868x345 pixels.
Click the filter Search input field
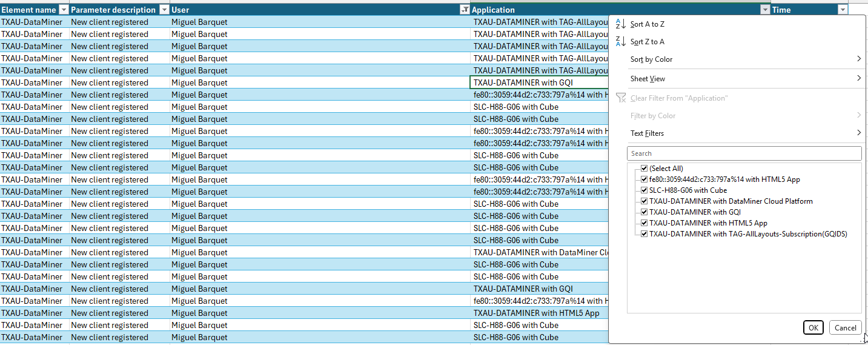[x=744, y=153]
